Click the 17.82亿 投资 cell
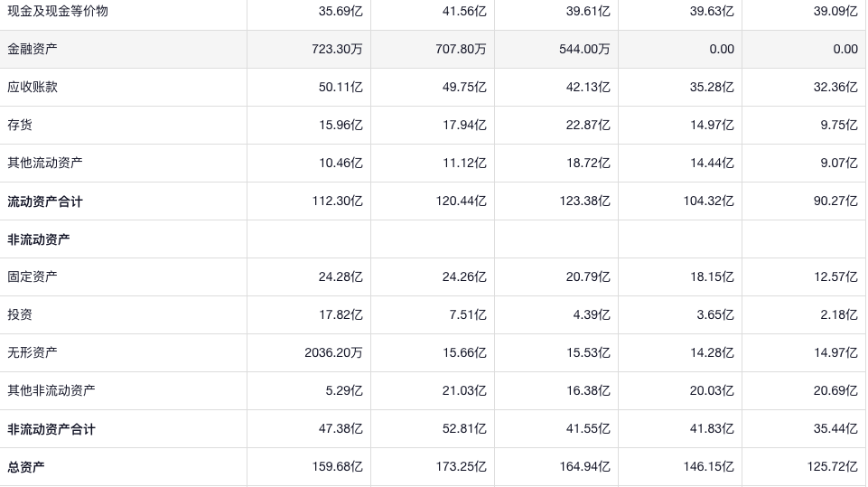This screenshot has height=487, width=868. [x=341, y=315]
